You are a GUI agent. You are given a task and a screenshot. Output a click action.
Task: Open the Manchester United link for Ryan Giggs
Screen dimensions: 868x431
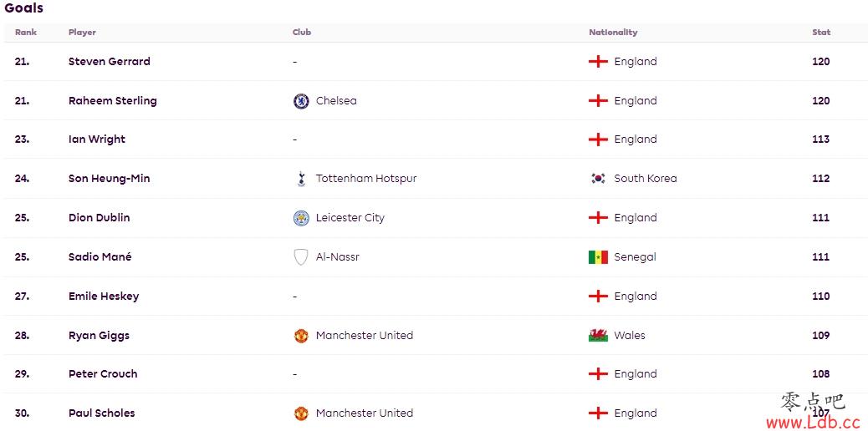pyautogui.click(x=365, y=335)
